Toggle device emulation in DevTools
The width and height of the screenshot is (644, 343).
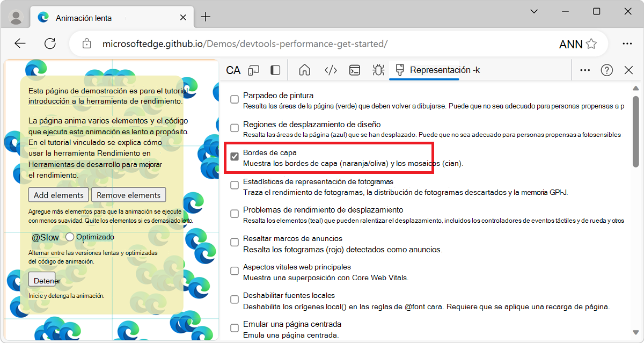point(254,70)
